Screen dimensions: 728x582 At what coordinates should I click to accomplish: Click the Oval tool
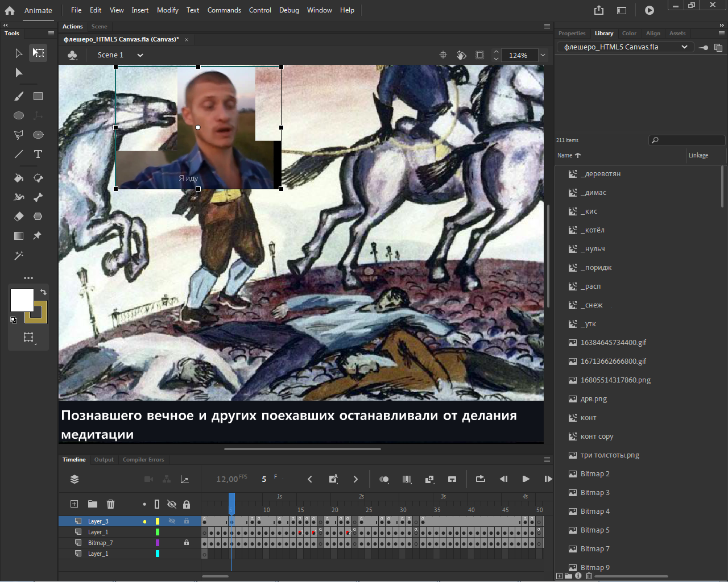point(19,115)
